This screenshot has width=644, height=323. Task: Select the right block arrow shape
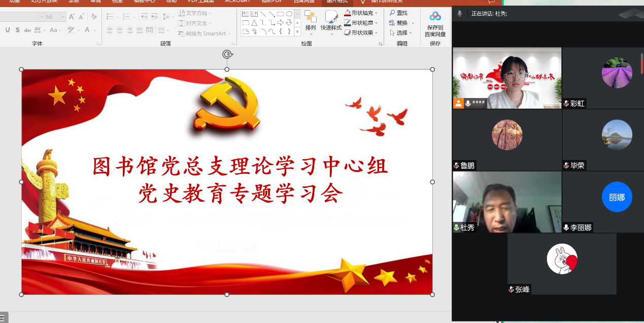pyautogui.click(x=280, y=22)
